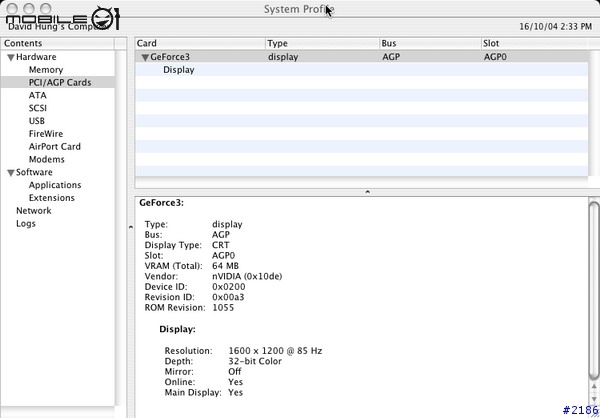Click the 0x0200 Device ID value

tap(229, 287)
